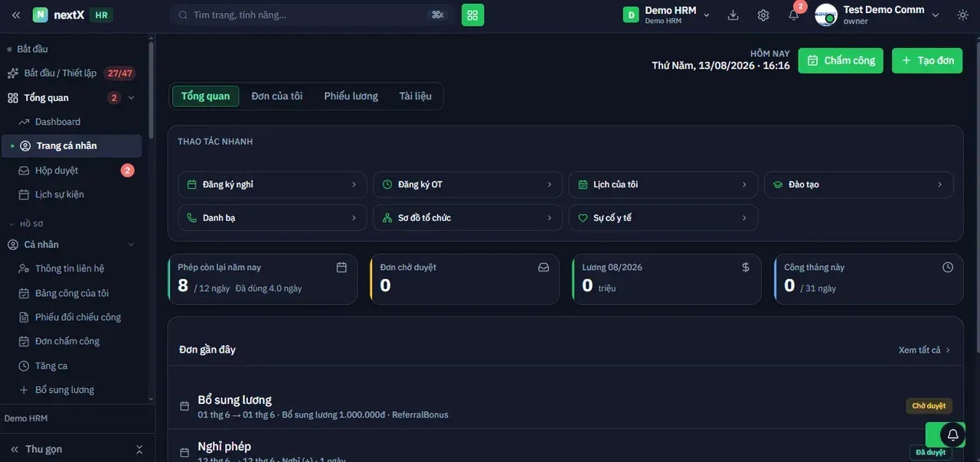Click the green Chấm công button

click(x=841, y=60)
